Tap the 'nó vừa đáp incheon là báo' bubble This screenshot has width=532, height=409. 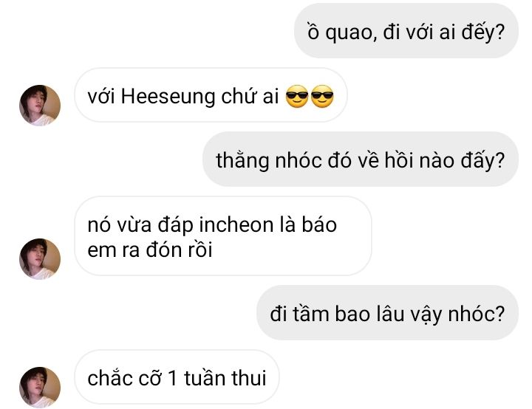[223, 236]
